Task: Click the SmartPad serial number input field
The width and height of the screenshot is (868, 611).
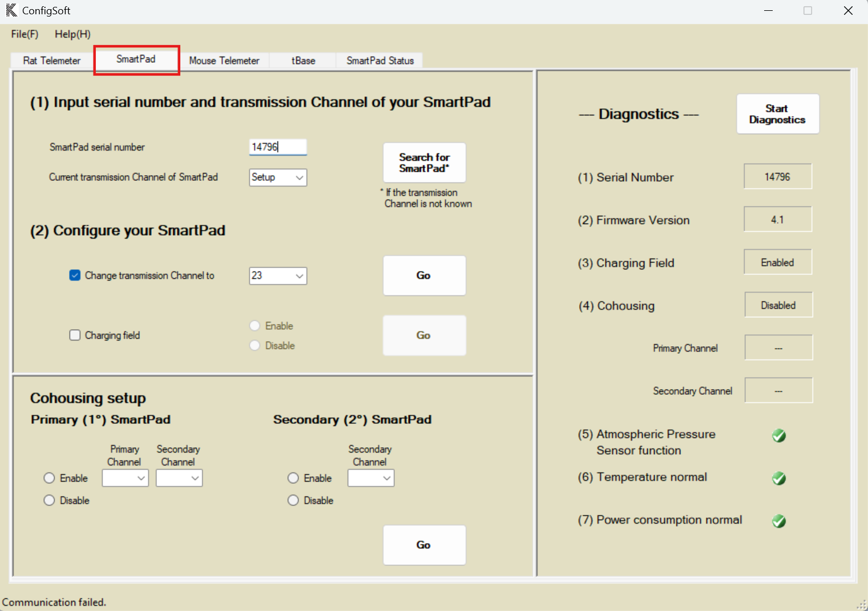Action: pyautogui.click(x=278, y=147)
